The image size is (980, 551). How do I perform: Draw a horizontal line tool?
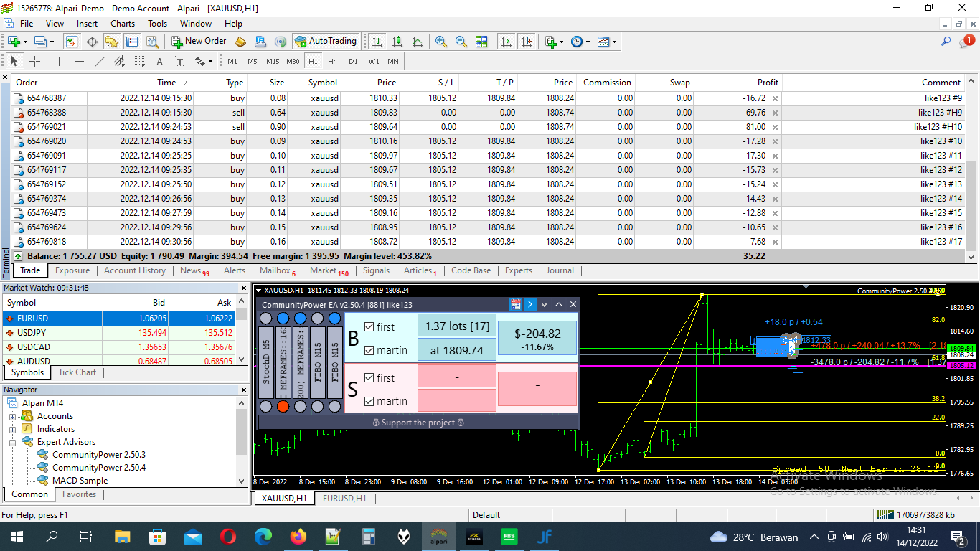coord(79,62)
